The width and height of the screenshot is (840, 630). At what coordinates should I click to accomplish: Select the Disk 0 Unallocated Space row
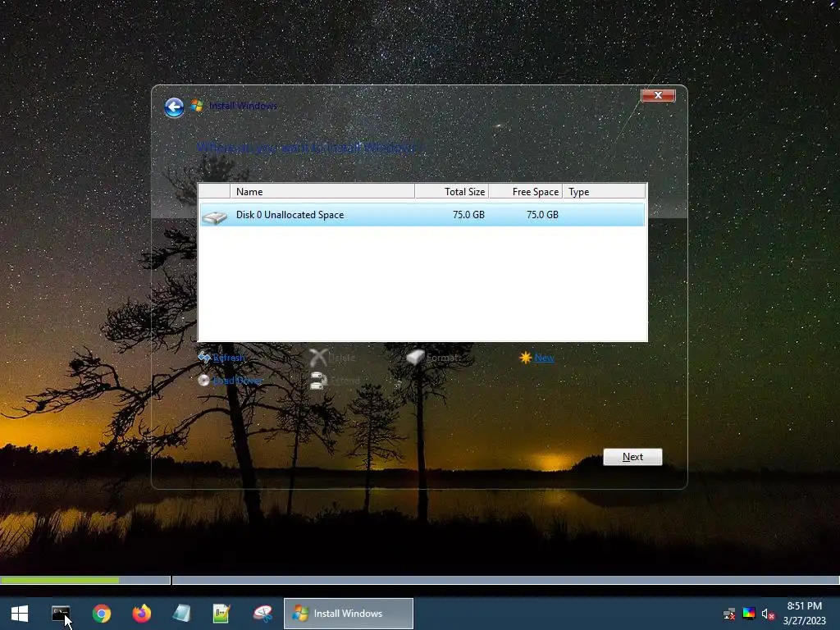click(422, 215)
